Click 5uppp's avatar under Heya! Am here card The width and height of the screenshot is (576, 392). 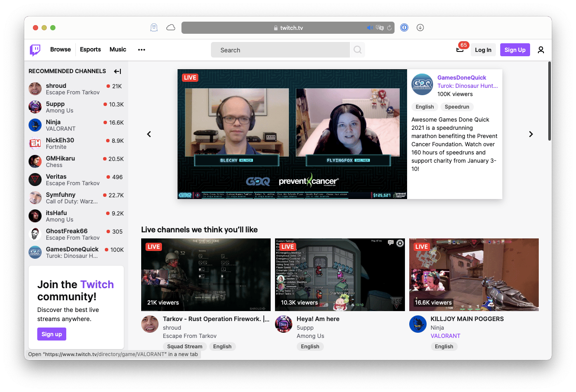[284, 324]
